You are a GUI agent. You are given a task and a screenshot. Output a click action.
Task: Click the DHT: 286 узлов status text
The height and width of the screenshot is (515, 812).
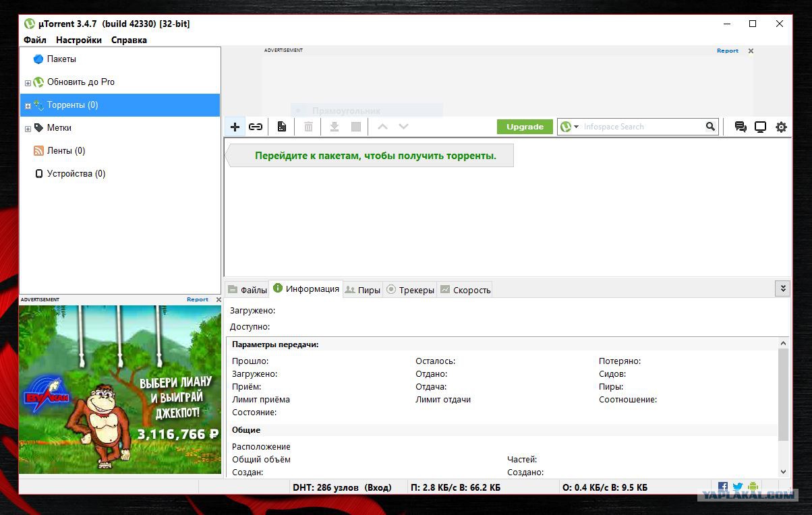click(x=341, y=487)
